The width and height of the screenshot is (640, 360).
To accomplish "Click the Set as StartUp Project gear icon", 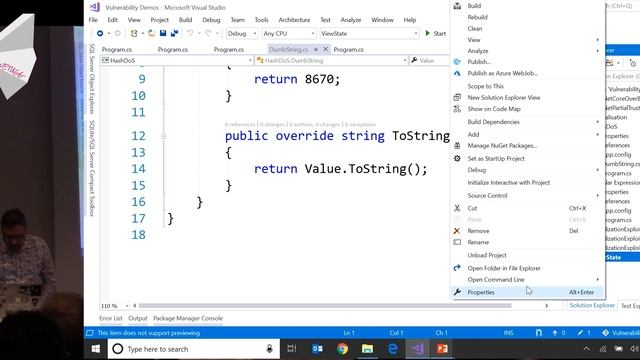I will [x=457, y=158].
